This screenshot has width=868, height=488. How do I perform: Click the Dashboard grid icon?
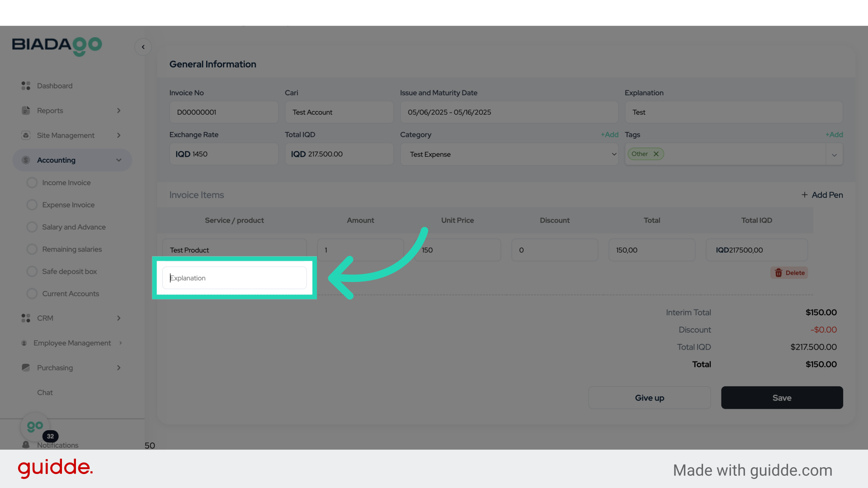point(26,86)
